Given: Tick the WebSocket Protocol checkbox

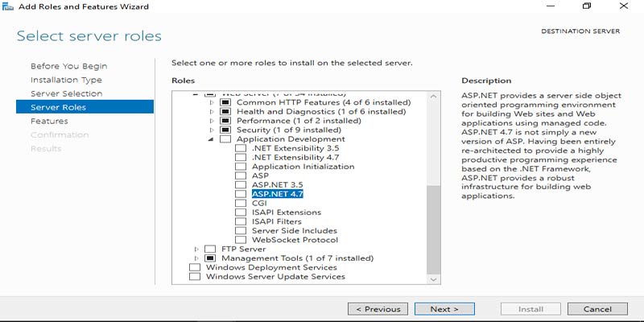Looking at the screenshot, I should (240, 240).
